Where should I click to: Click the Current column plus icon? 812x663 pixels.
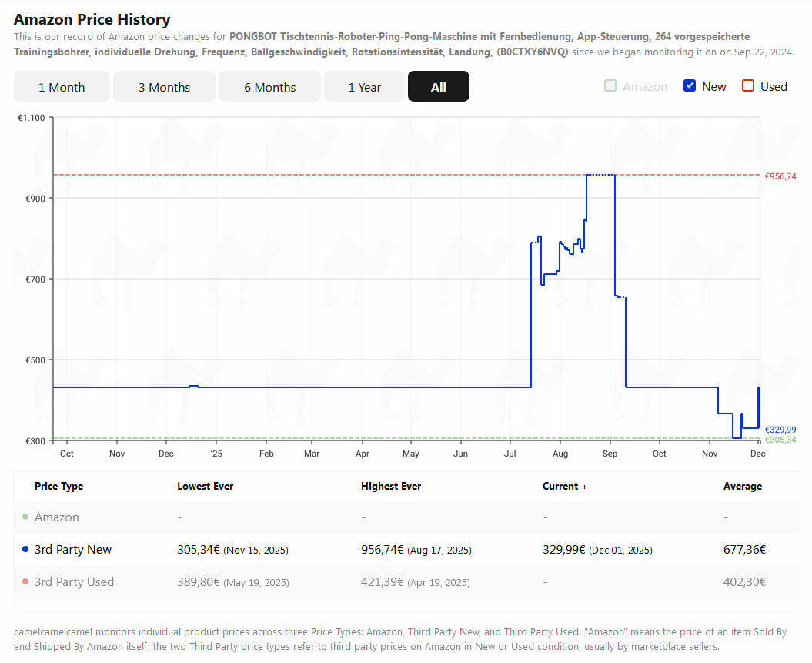[585, 487]
